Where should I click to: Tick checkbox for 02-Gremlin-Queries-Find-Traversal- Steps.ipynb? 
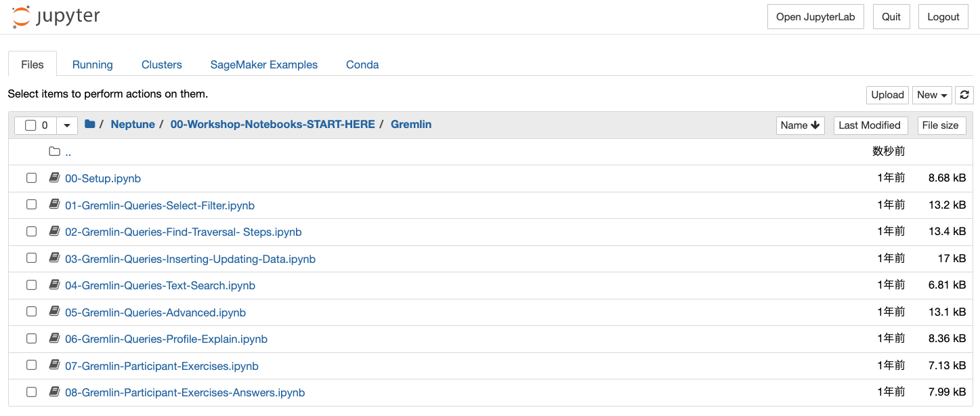[x=31, y=231]
